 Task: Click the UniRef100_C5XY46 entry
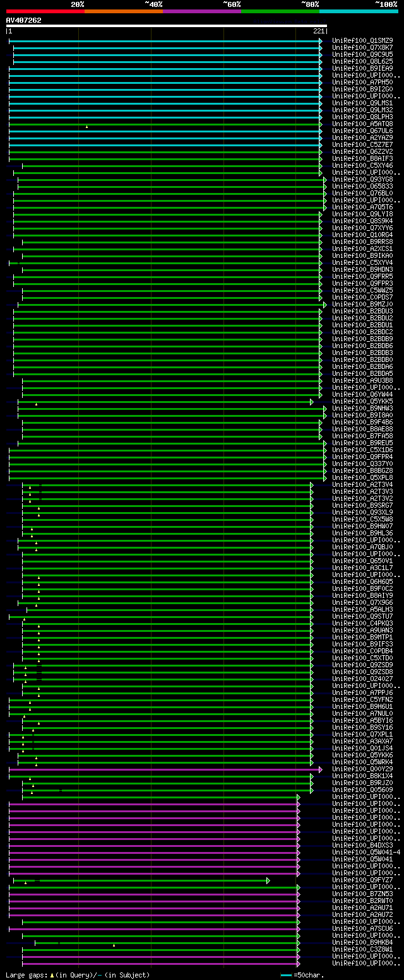pyautogui.click(x=363, y=166)
